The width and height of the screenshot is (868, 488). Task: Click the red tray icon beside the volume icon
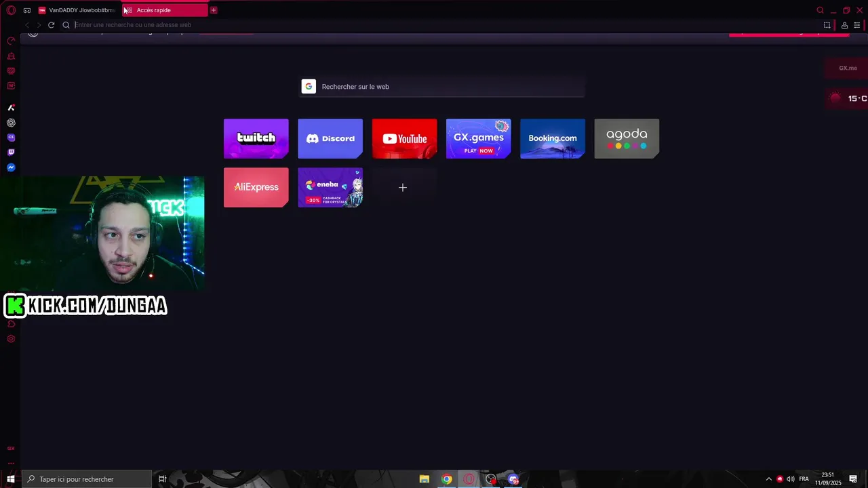[780, 479]
